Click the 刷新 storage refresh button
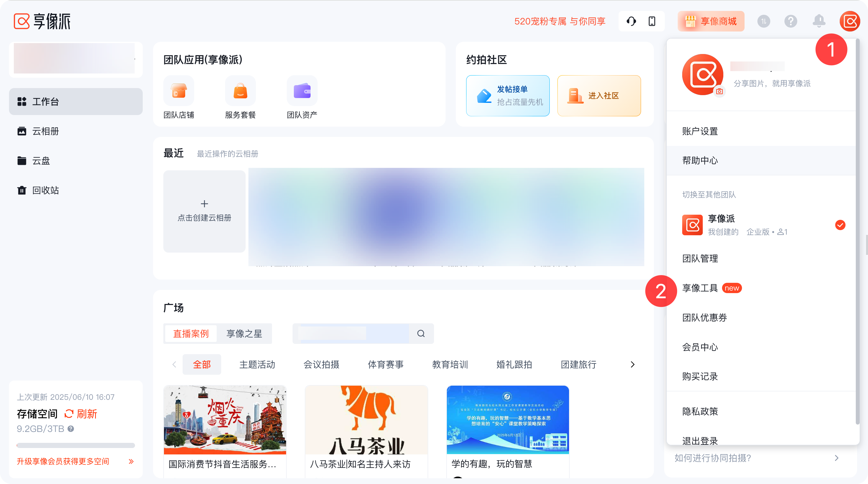The width and height of the screenshot is (868, 484). point(81,414)
